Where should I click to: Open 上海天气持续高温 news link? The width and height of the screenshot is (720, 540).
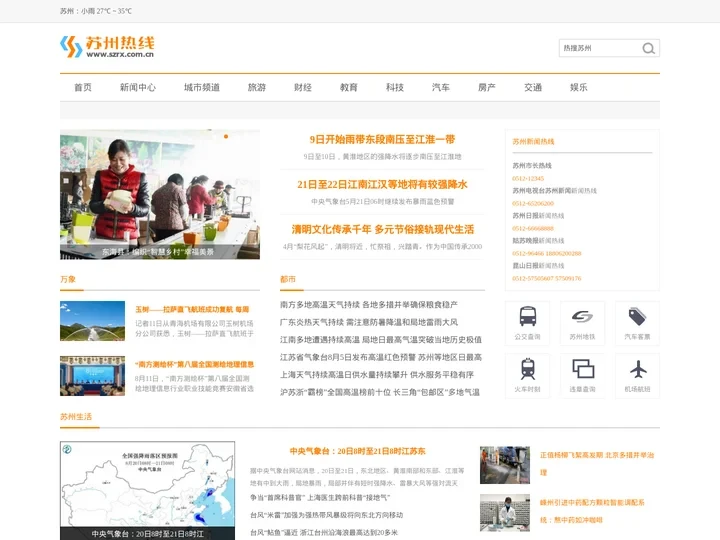click(x=377, y=375)
